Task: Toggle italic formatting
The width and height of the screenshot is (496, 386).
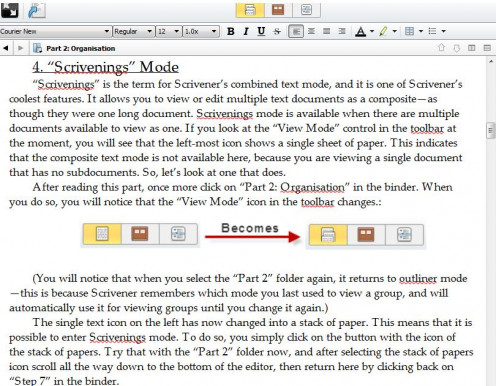Action: tap(246, 31)
